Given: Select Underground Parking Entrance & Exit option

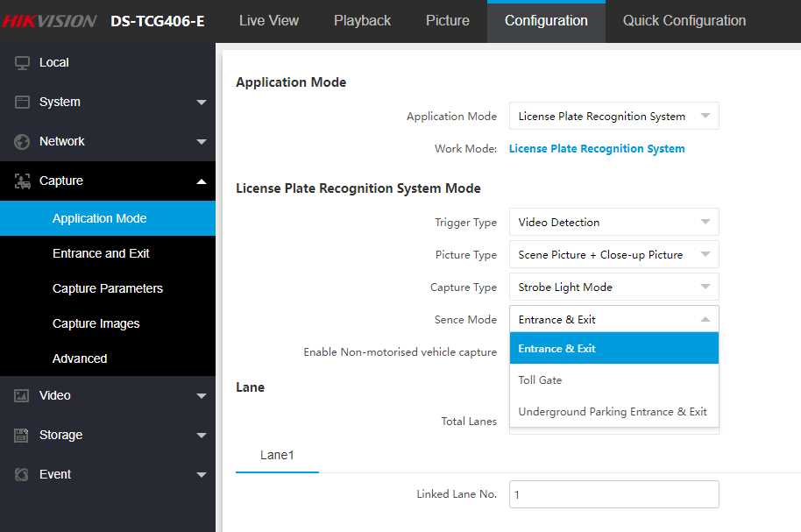Looking at the screenshot, I should pyautogui.click(x=613, y=412).
